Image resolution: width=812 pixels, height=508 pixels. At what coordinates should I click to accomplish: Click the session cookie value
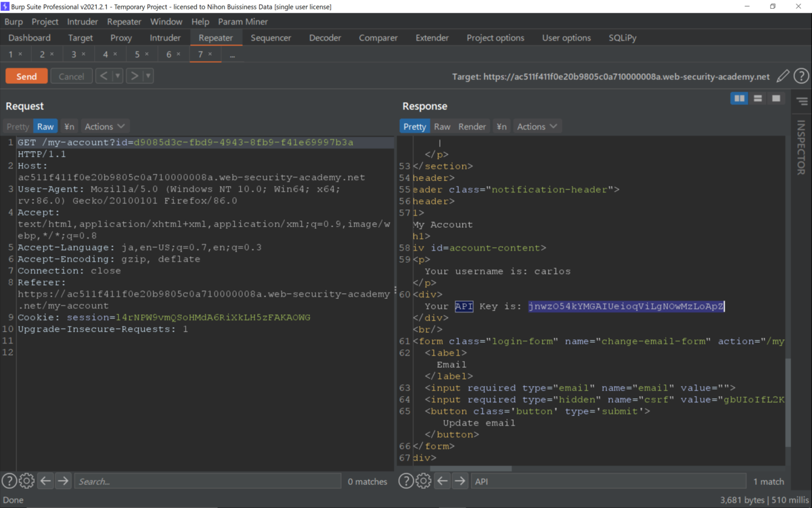pos(213,318)
